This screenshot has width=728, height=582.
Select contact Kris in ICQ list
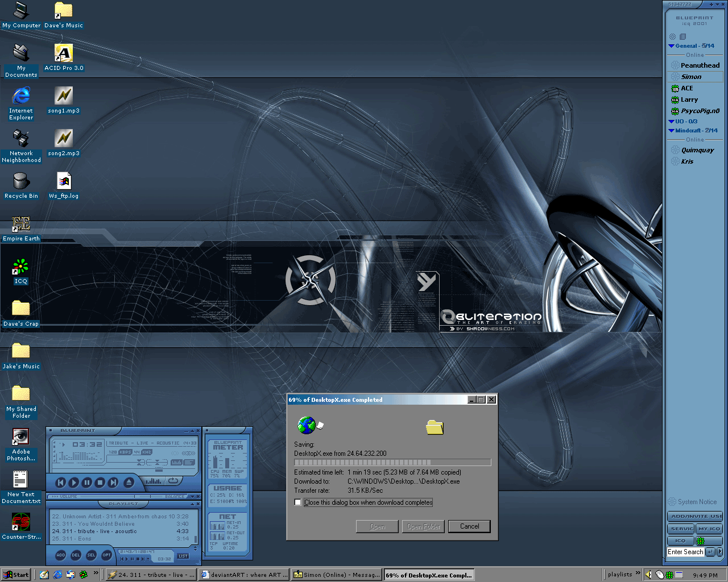tap(695, 161)
